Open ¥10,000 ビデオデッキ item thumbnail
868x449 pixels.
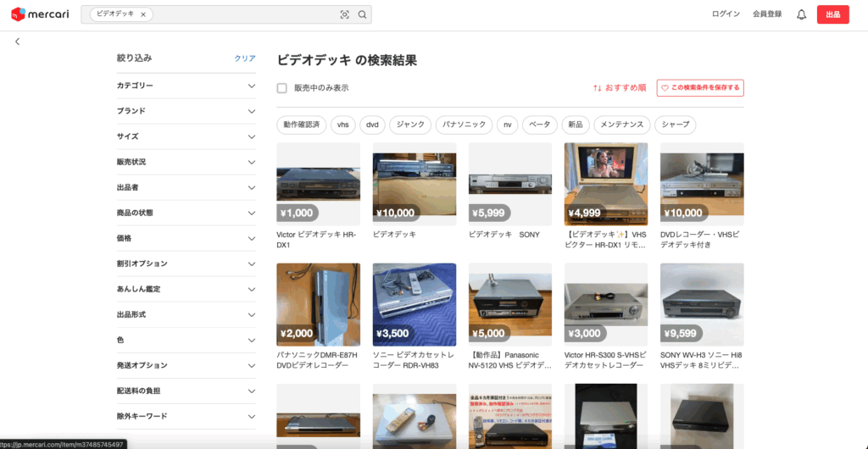tap(415, 184)
